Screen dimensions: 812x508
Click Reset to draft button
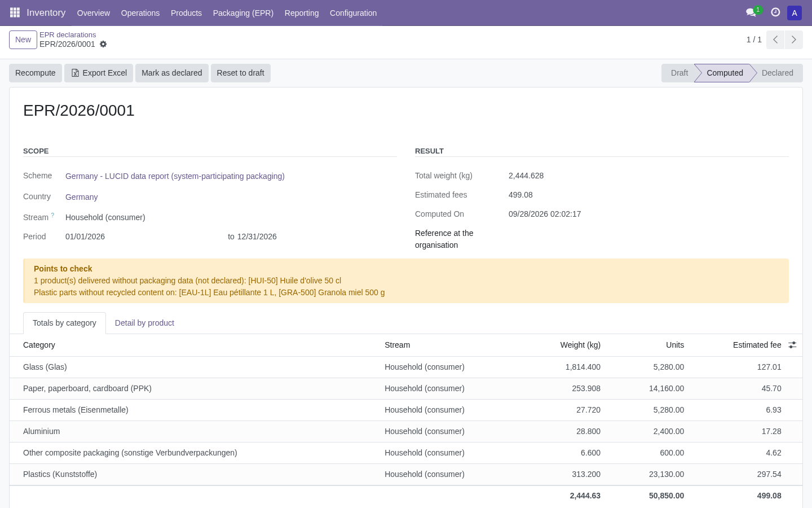[x=241, y=73]
